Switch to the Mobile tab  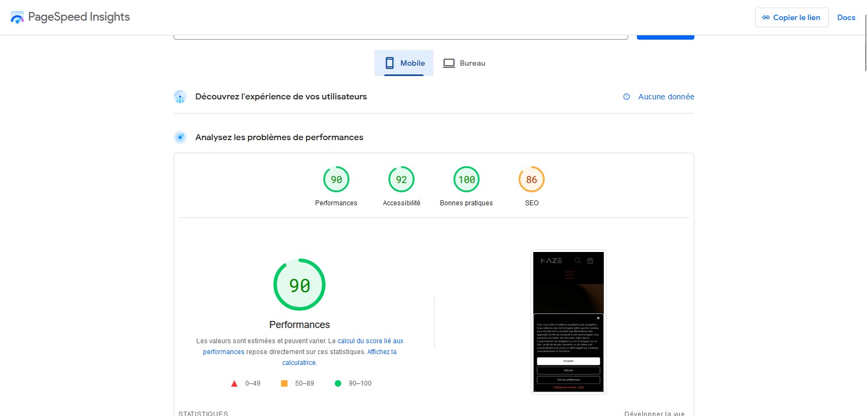[404, 63]
